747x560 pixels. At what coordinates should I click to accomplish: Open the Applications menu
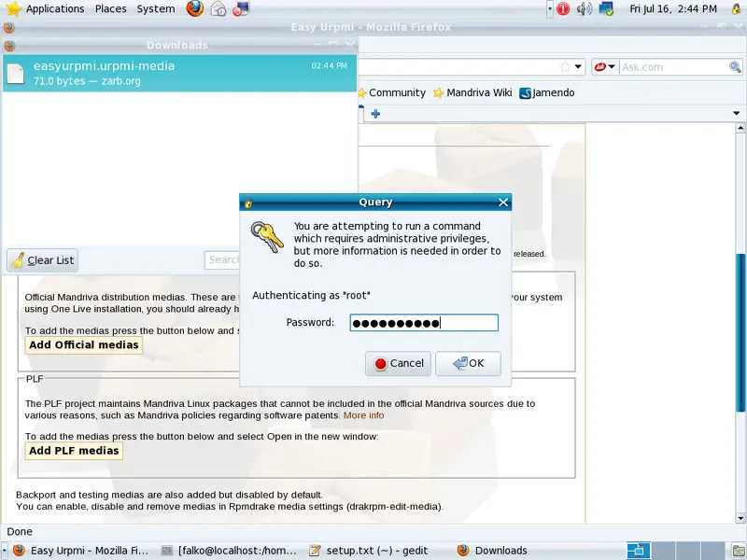(55, 8)
